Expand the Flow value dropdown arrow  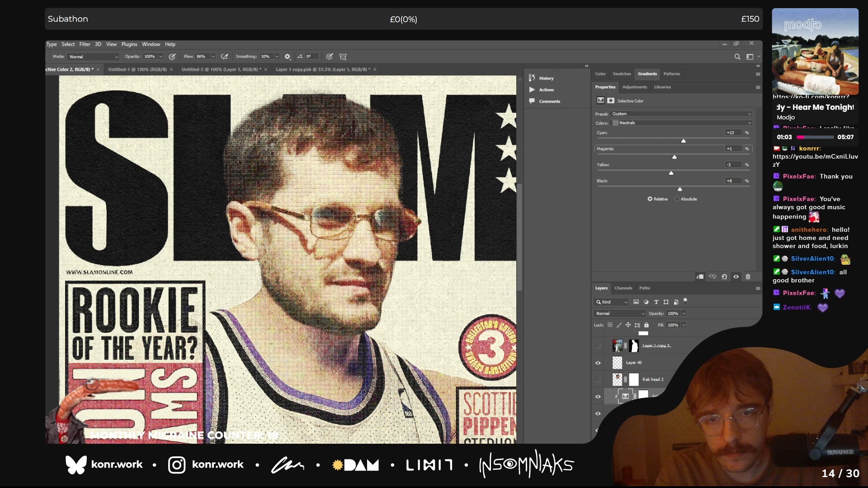[212, 57]
